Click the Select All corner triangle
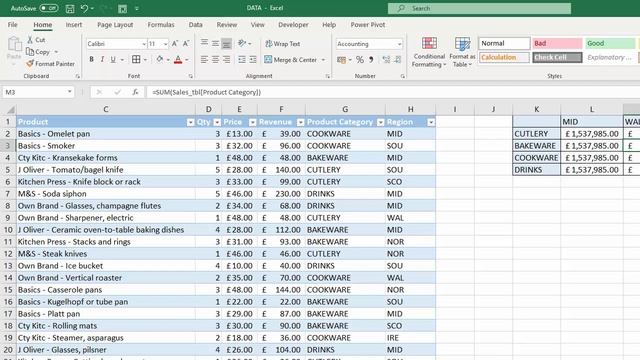This screenshot has width=640, height=360. 11,109
